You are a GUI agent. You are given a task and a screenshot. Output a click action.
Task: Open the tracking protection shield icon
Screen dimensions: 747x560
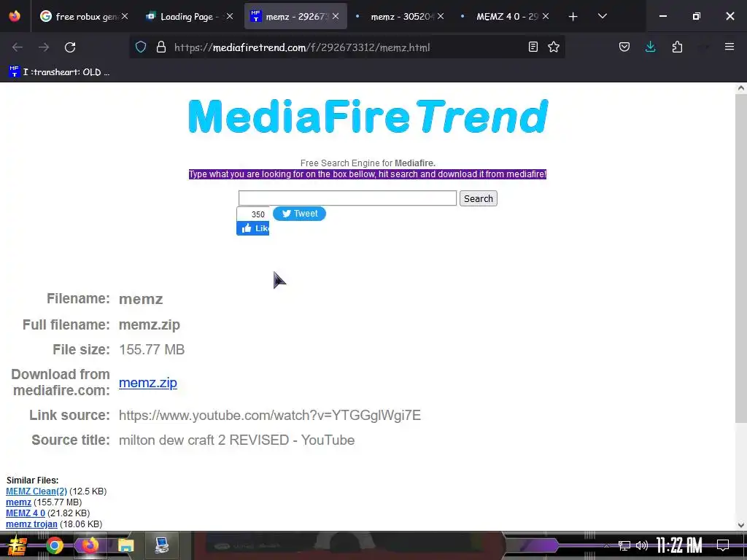[x=141, y=47]
